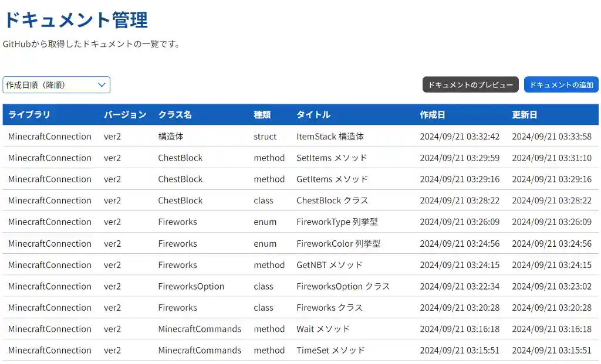The width and height of the screenshot is (601, 364).
Task: Click update date 2024/09/21 03:23:02
Action: pyautogui.click(x=552, y=286)
